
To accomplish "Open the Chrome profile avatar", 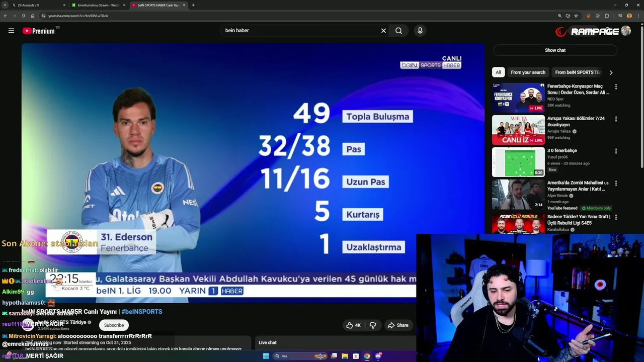I will [629, 16].
